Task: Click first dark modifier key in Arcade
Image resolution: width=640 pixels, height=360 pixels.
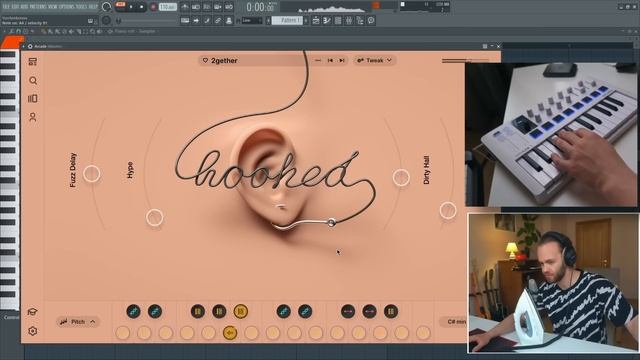Action: (x=133, y=311)
